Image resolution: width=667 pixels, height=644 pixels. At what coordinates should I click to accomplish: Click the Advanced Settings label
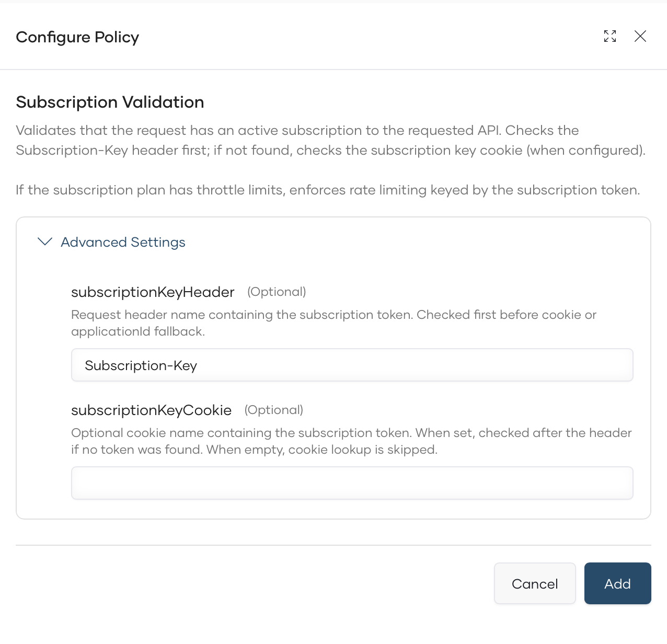[x=123, y=242]
